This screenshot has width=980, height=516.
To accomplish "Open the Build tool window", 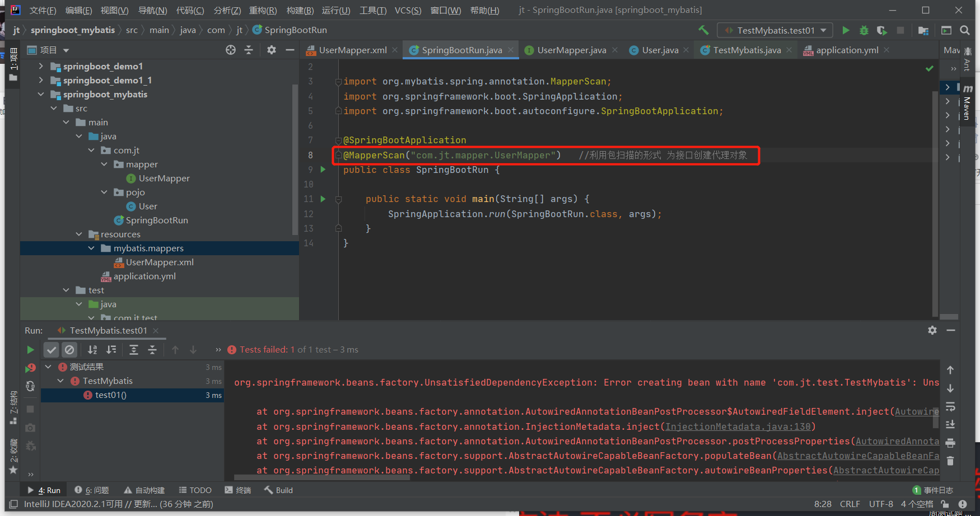I will 279,490.
